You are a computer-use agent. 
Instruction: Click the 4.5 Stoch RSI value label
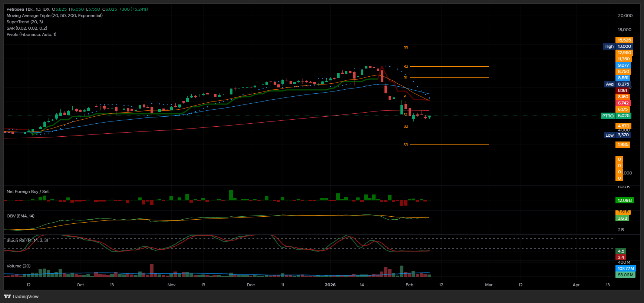621,251
